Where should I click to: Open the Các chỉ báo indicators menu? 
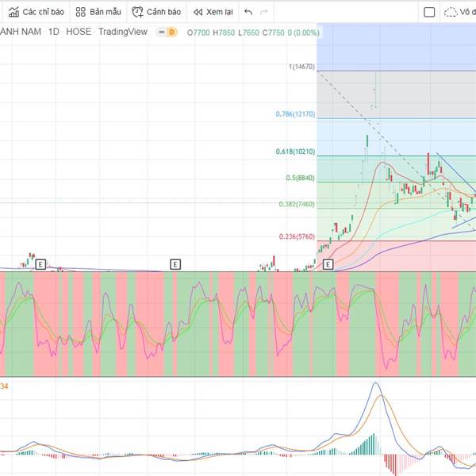pyautogui.click(x=36, y=12)
